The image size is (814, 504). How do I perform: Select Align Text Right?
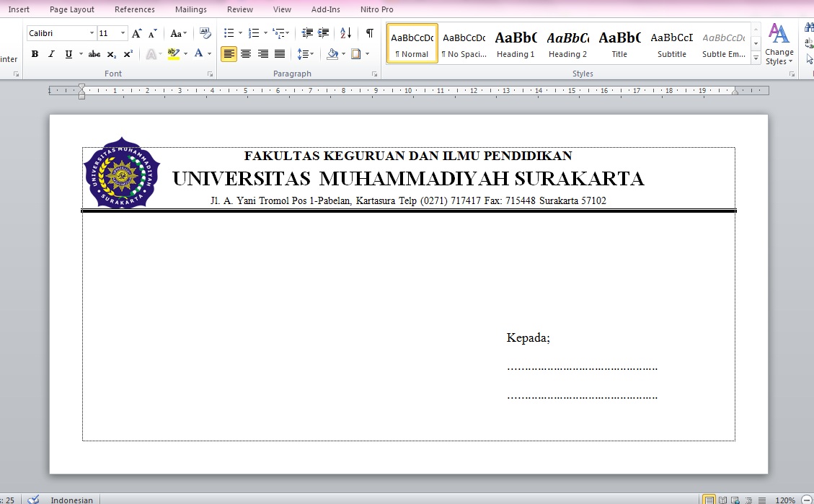point(263,54)
